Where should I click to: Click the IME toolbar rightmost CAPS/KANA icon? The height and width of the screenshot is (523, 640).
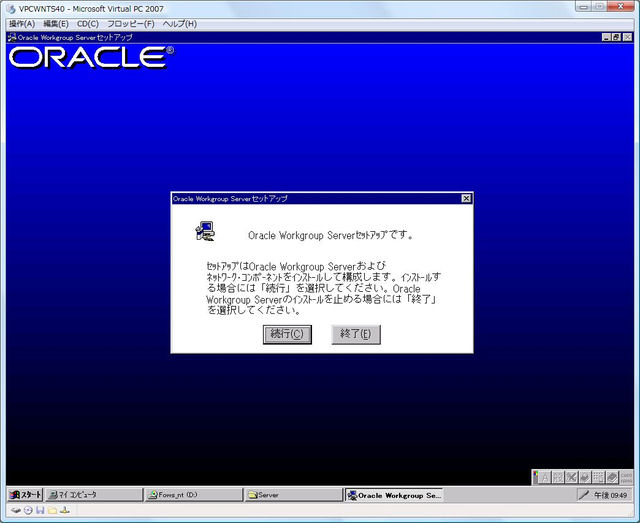click(625, 477)
